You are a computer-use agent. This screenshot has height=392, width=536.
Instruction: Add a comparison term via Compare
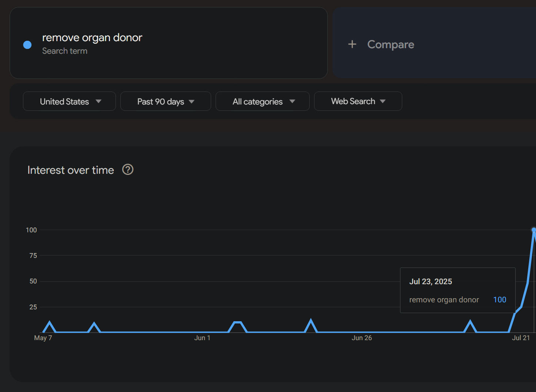coord(434,43)
